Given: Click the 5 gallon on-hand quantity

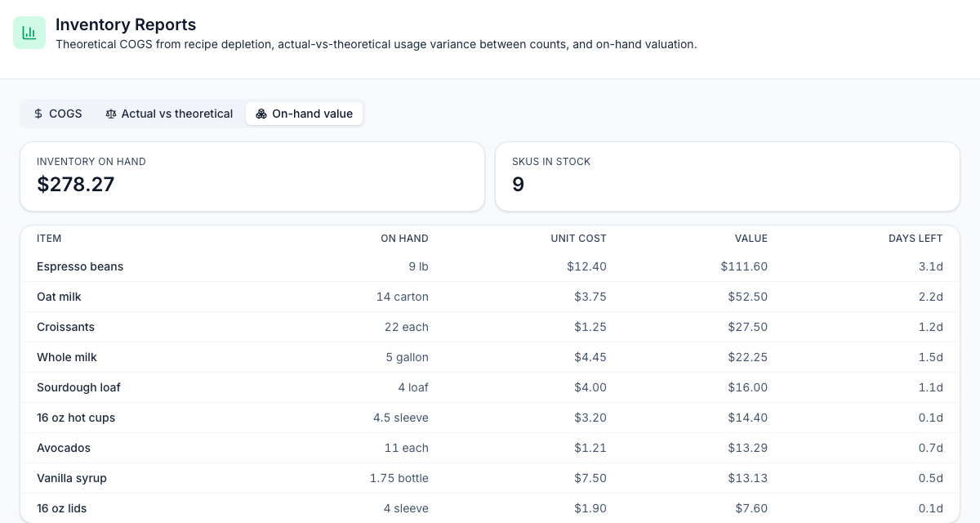Looking at the screenshot, I should 407,357.
